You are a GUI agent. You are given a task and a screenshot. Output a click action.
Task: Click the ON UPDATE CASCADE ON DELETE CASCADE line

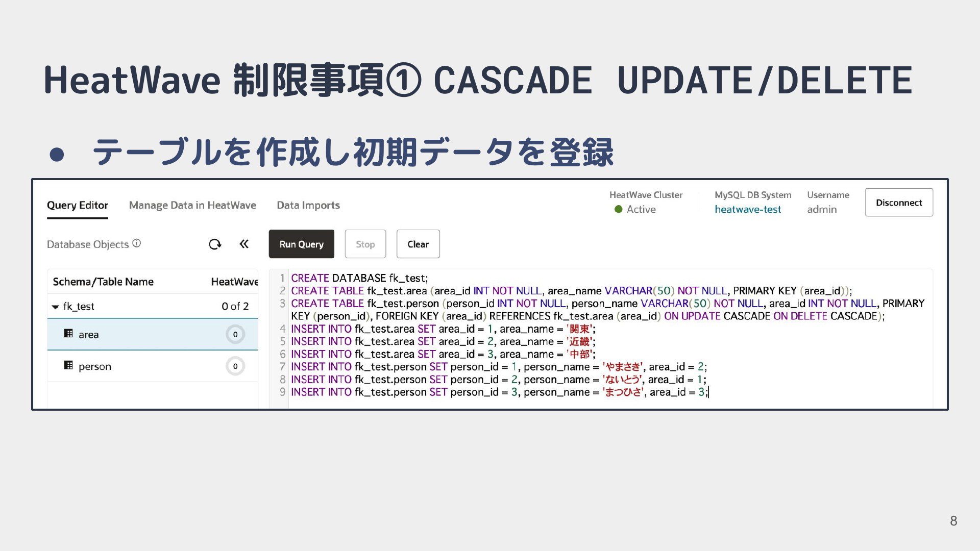(x=587, y=316)
